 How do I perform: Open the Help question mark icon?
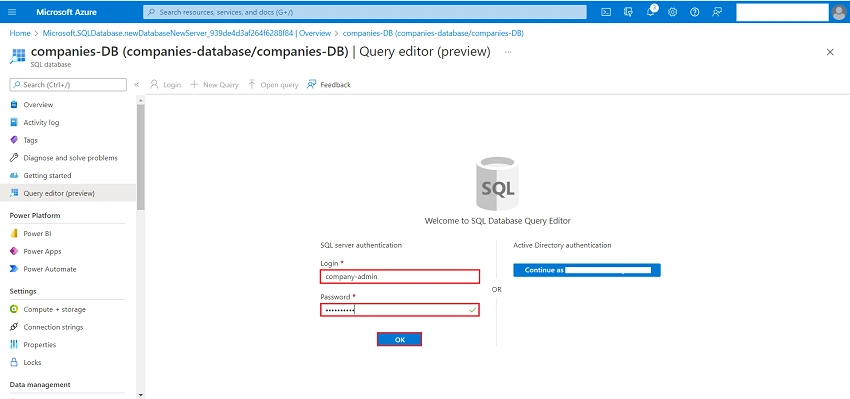(694, 12)
